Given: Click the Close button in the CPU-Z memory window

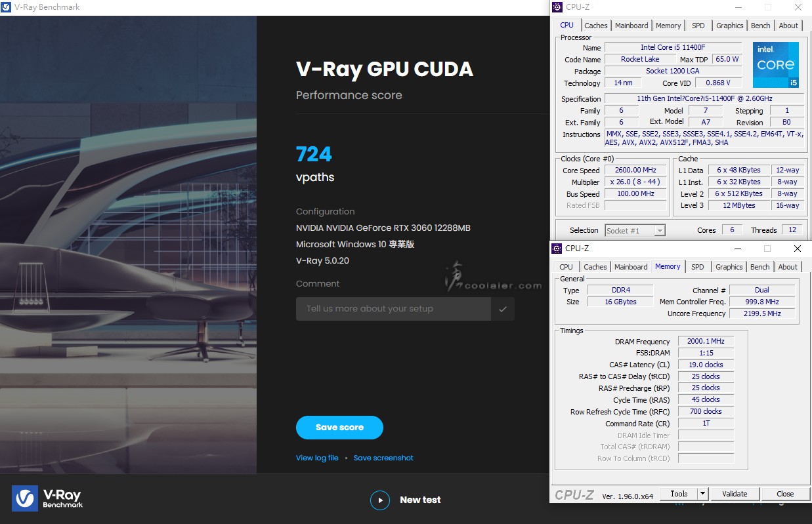Looking at the screenshot, I should (x=785, y=494).
